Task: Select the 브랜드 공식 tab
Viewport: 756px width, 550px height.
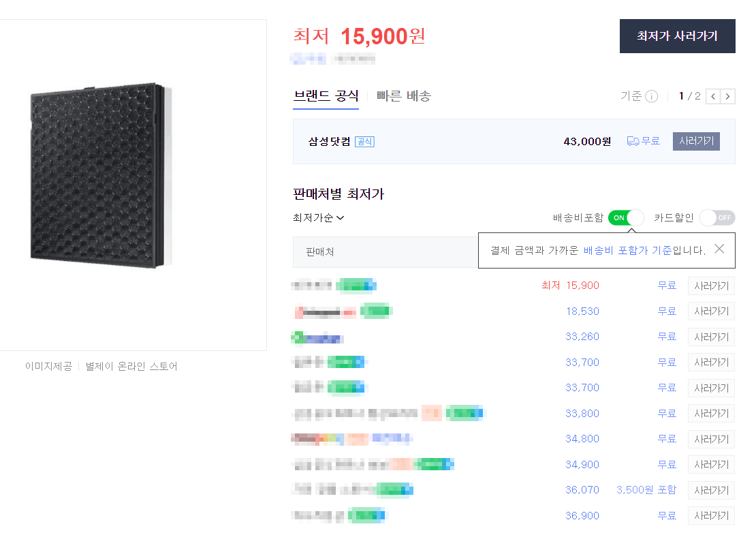Action: [326, 97]
